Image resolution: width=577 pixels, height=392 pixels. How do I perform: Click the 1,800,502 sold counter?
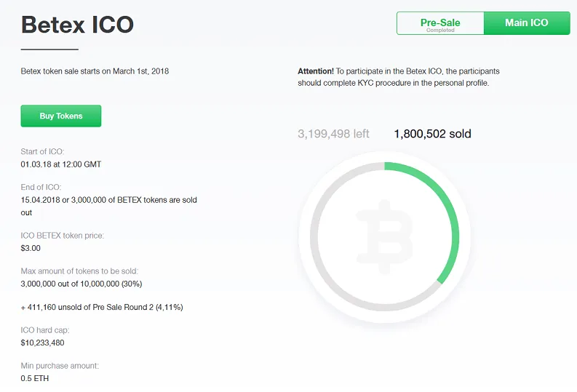click(x=432, y=134)
